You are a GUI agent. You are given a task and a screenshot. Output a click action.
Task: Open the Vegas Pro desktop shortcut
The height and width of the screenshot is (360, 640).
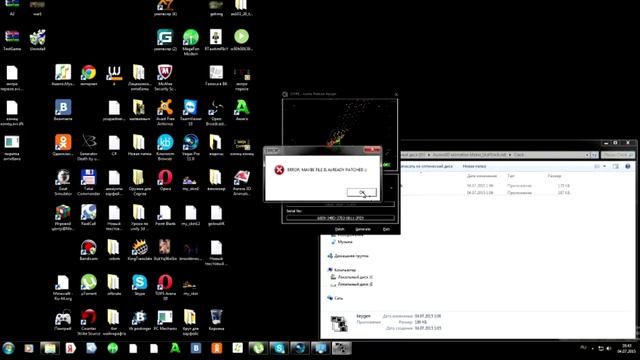pos(191,147)
